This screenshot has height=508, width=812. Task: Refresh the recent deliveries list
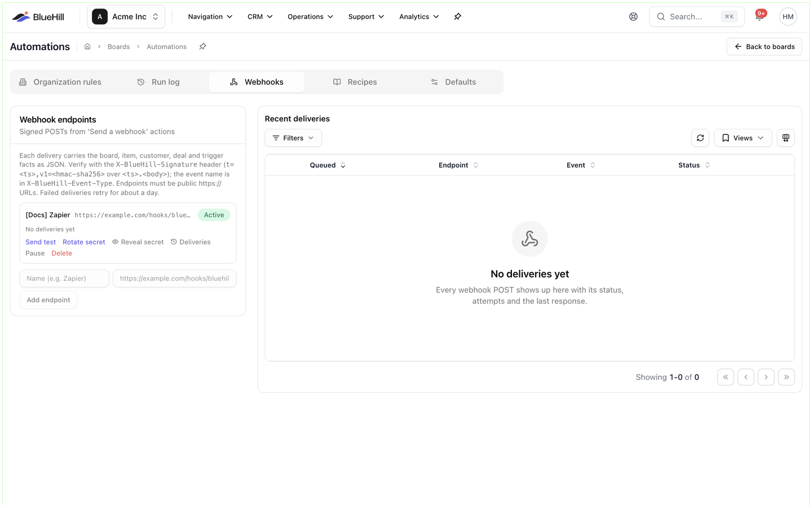[700, 138]
